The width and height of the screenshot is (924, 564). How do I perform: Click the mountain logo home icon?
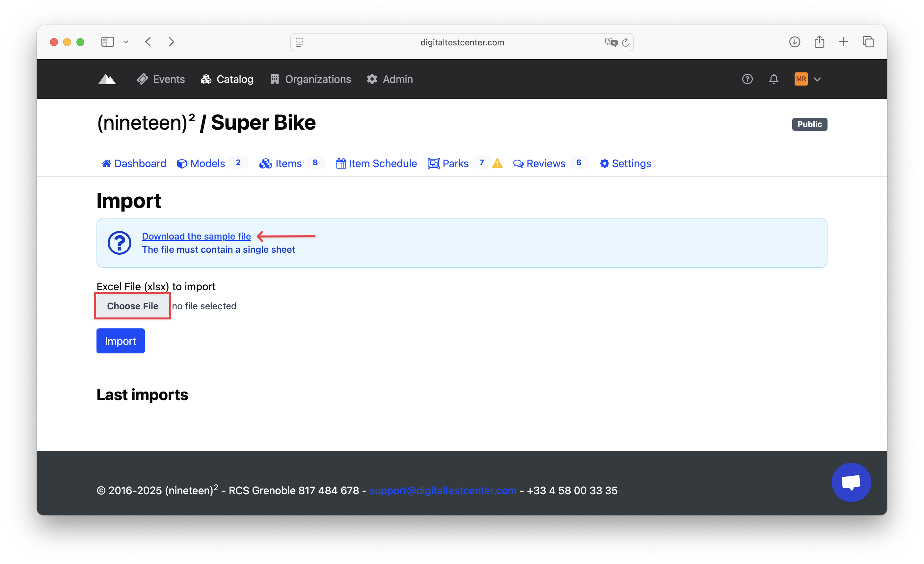click(107, 79)
